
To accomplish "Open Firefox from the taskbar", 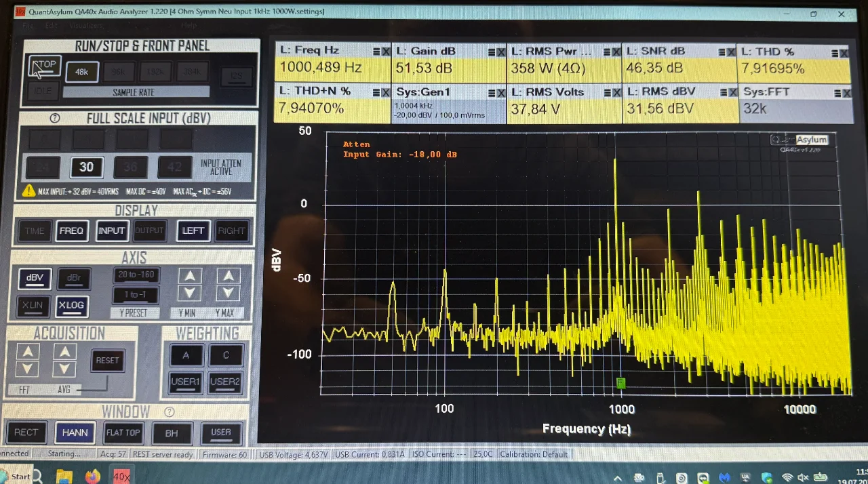I will click(x=93, y=476).
